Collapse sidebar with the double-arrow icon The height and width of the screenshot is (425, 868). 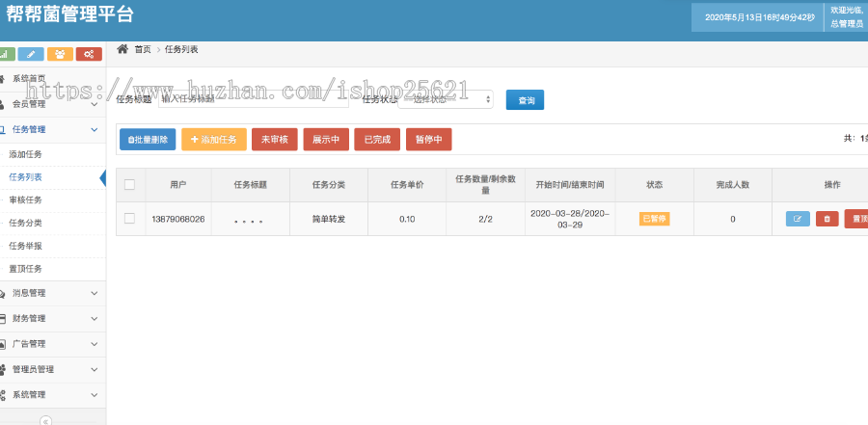click(x=45, y=420)
